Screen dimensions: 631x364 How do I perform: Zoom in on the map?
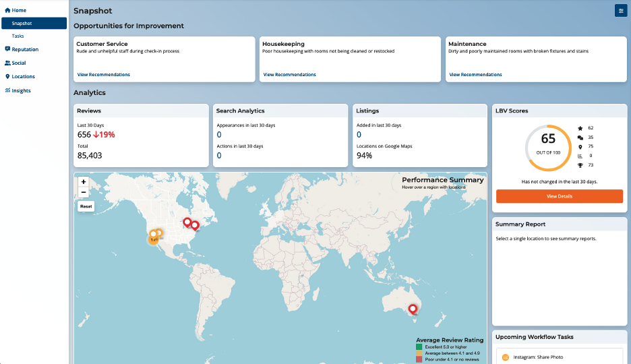point(84,182)
